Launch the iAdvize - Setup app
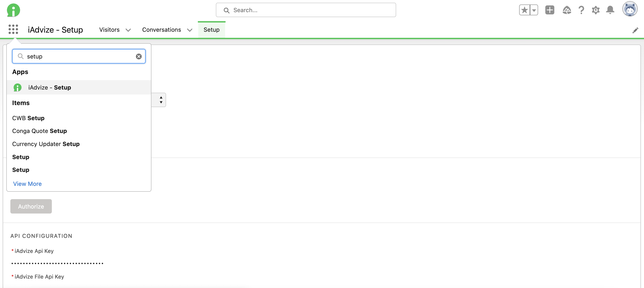Viewport: 644px width, 288px height. (79, 87)
